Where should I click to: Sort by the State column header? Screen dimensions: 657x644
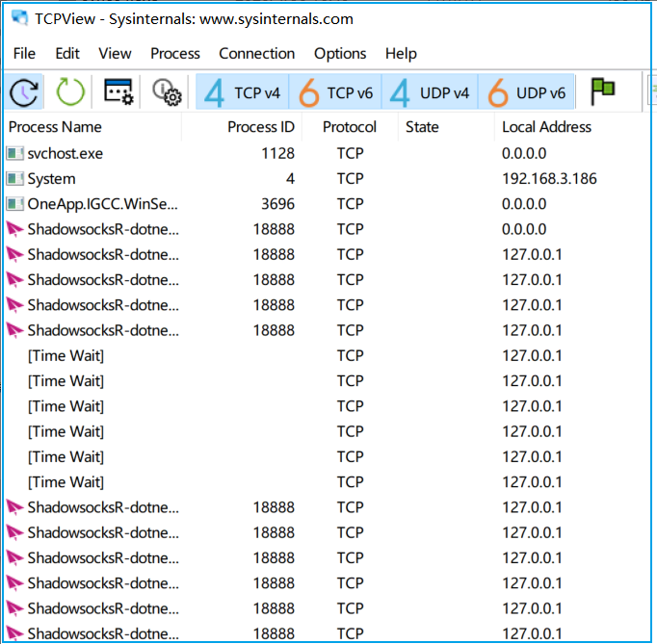pos(446,127)
